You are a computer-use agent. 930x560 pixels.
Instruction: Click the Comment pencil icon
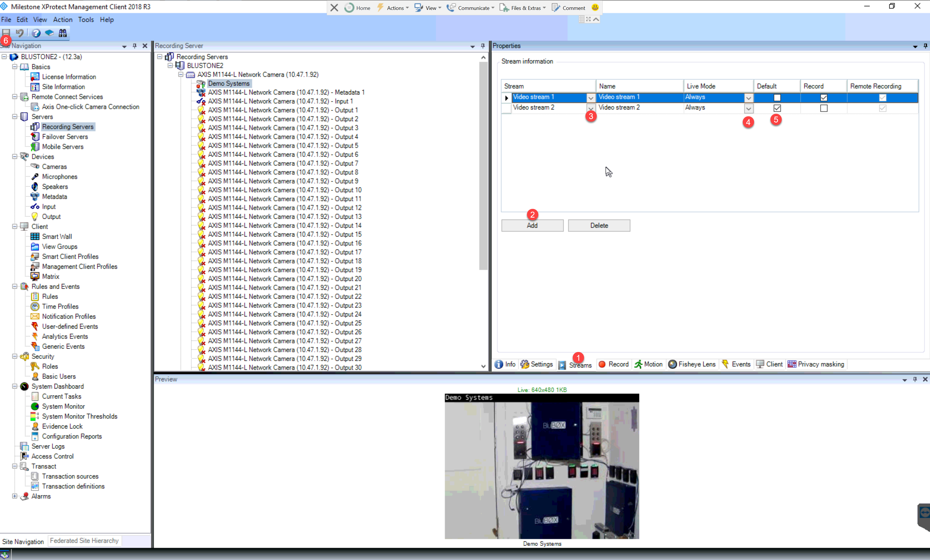(556, 8)
